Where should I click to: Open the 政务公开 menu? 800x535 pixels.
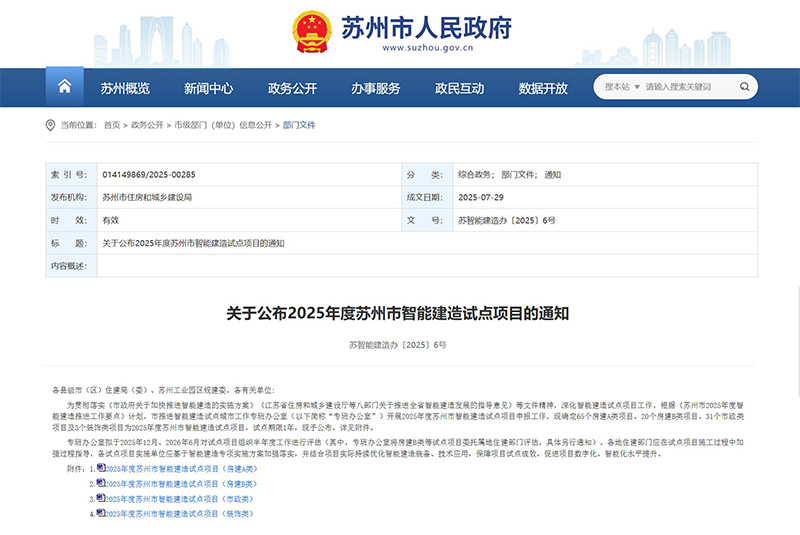tap(292, 88)
